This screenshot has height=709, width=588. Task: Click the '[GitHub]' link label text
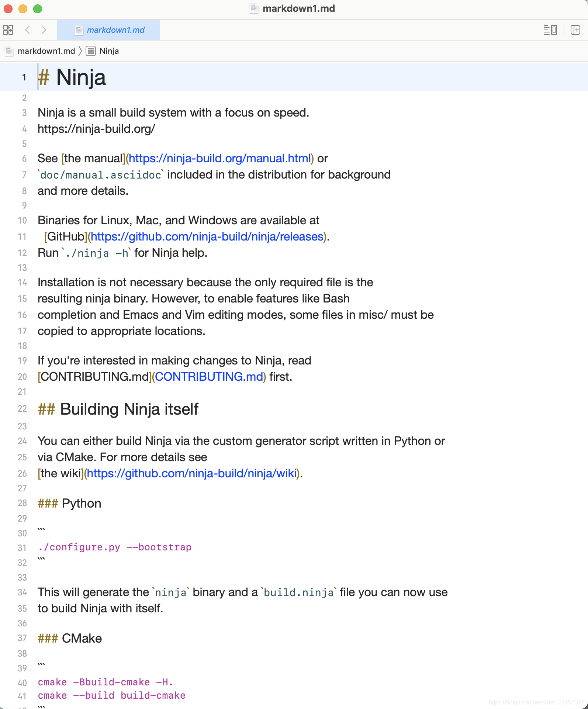66,236
